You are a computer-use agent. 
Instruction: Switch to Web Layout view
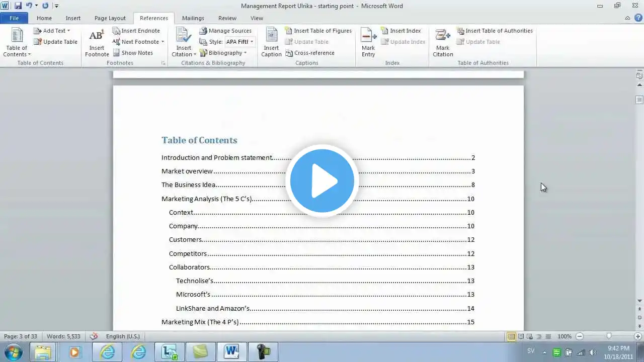coord(530,336)
